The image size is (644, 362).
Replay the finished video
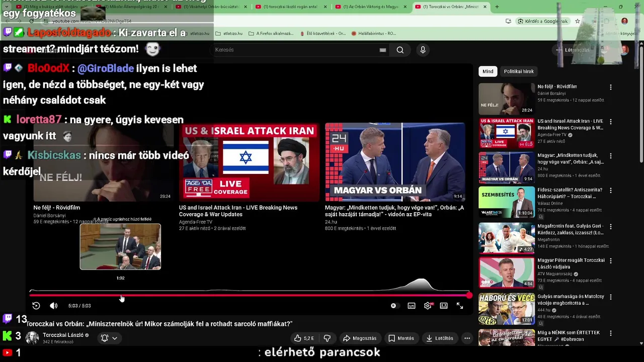[36, 306]
